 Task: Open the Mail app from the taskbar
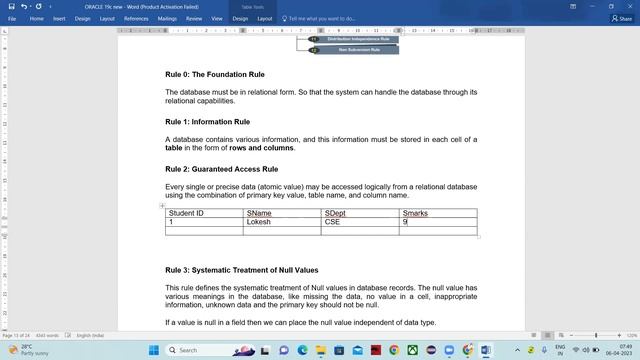358,350
